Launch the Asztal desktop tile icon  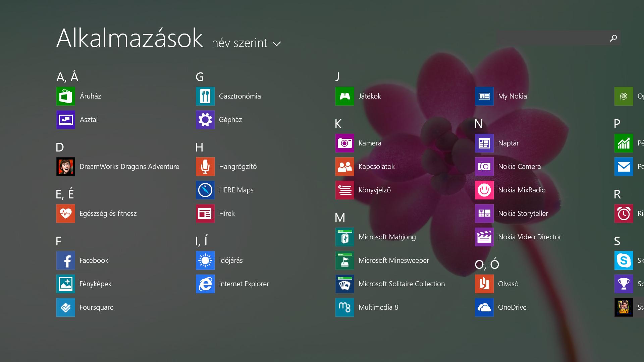point(66,120)
